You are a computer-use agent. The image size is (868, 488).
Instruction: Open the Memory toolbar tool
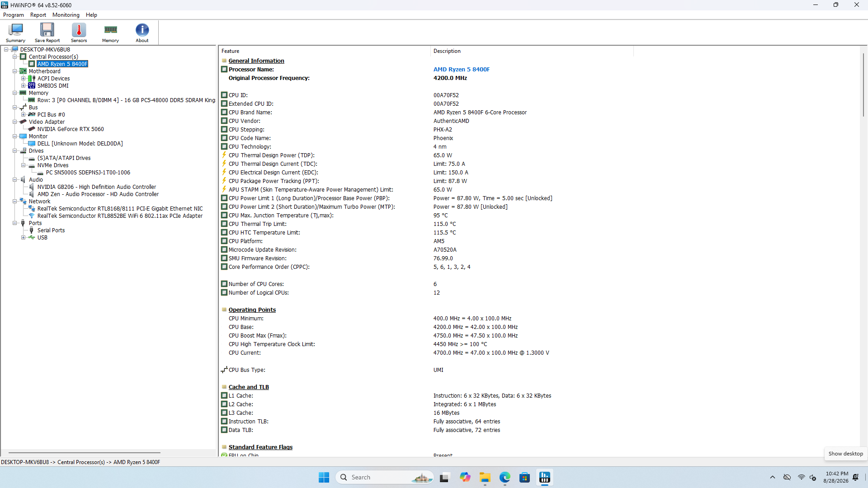click(x=110, y=33)
